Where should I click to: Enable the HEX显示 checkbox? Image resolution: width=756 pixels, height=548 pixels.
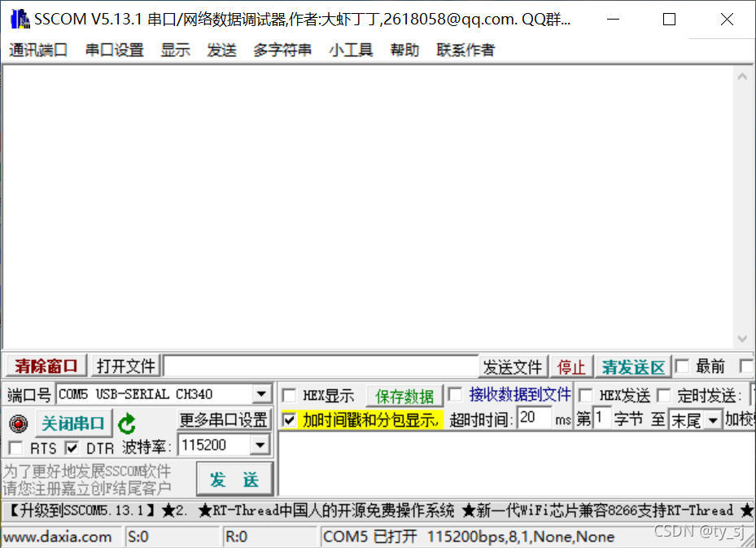point(289,395)
